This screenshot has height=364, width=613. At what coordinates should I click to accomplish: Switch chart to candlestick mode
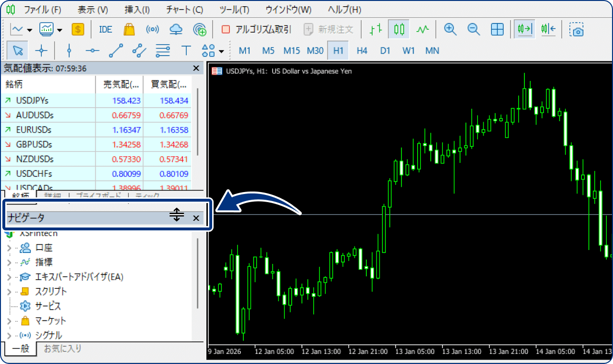coord(399,30)
